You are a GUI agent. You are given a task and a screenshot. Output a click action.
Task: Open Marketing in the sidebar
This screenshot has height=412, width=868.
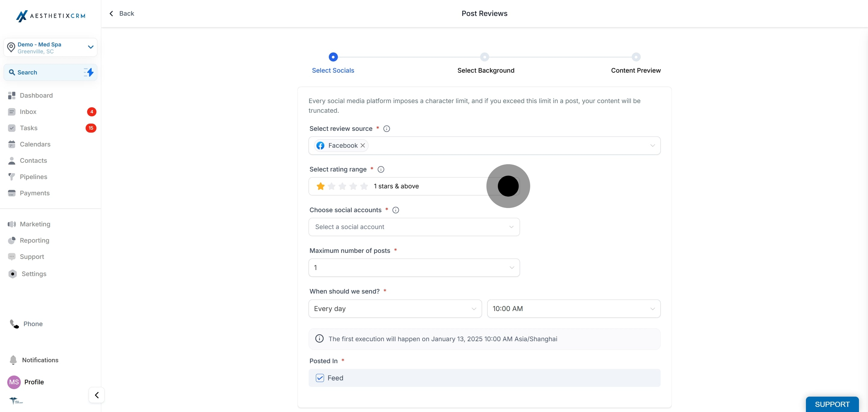[x=35, y=224]
